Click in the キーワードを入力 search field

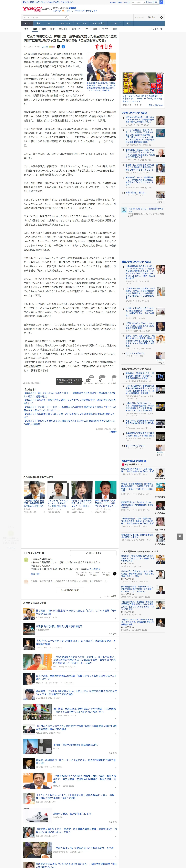(x=44, y=18)
